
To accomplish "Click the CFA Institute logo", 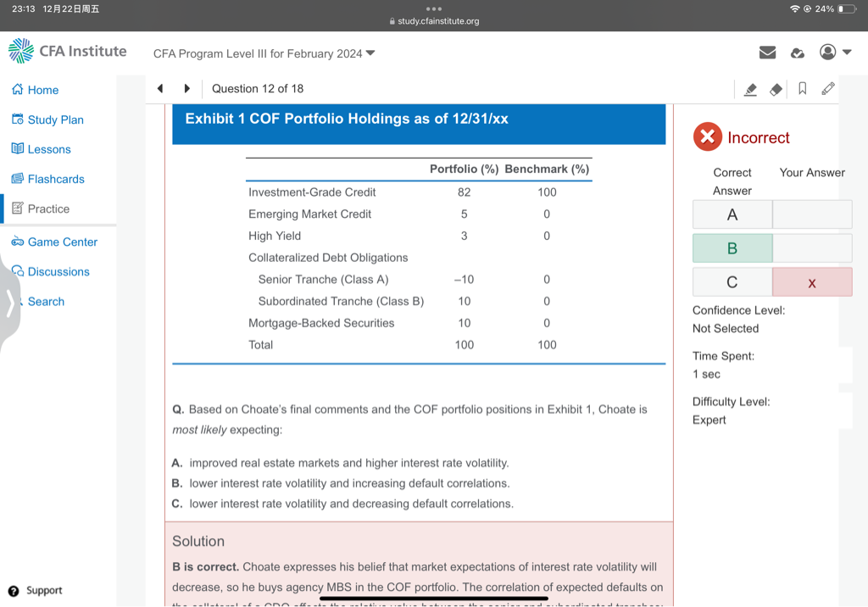I will click(68, 51).
